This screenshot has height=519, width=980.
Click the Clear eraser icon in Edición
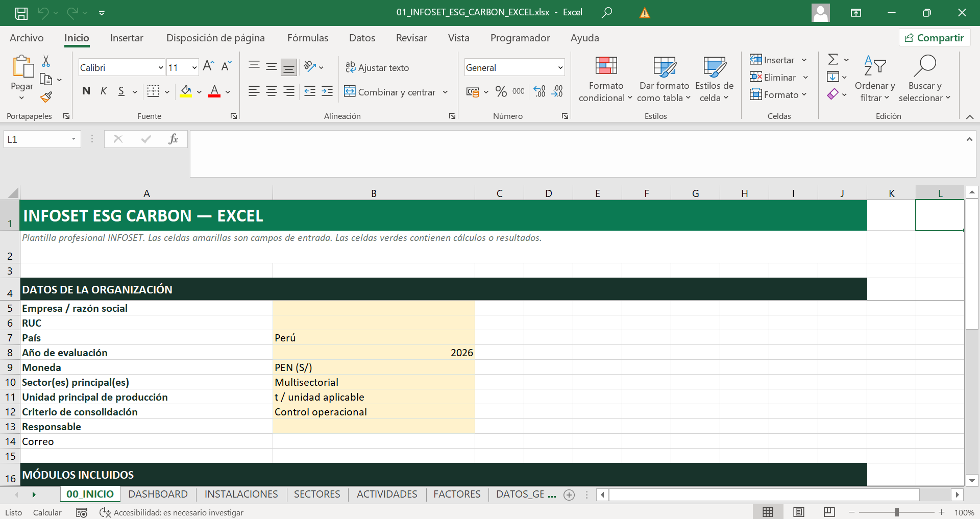coord(832,94)
